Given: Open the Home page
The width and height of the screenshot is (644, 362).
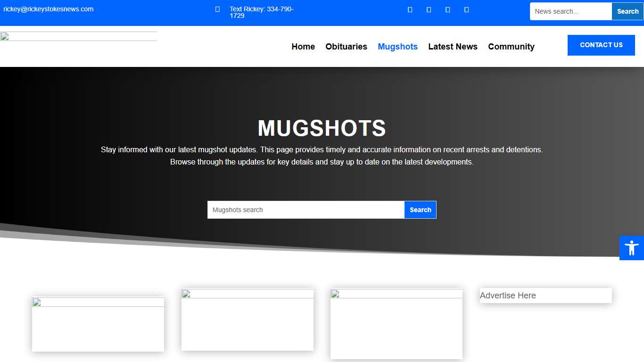Looking at the screenshot, I should pos(303,47).
